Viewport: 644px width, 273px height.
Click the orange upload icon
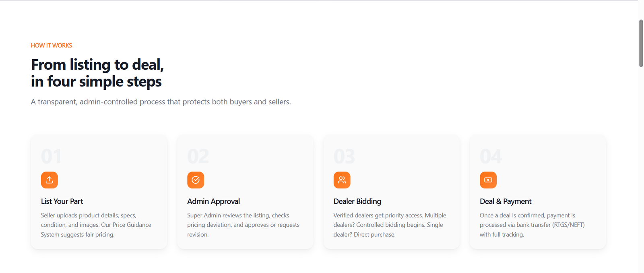(49, 180)
